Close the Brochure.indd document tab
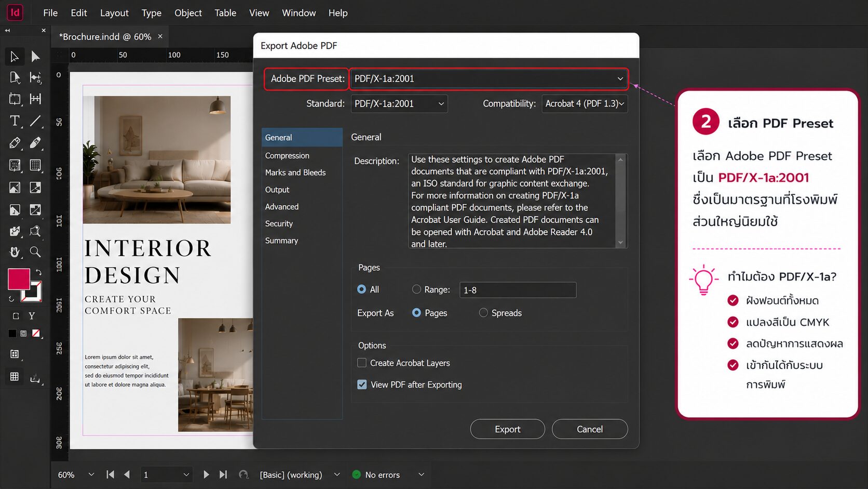This screenshot has height=489, width=868. coord(160,36)
